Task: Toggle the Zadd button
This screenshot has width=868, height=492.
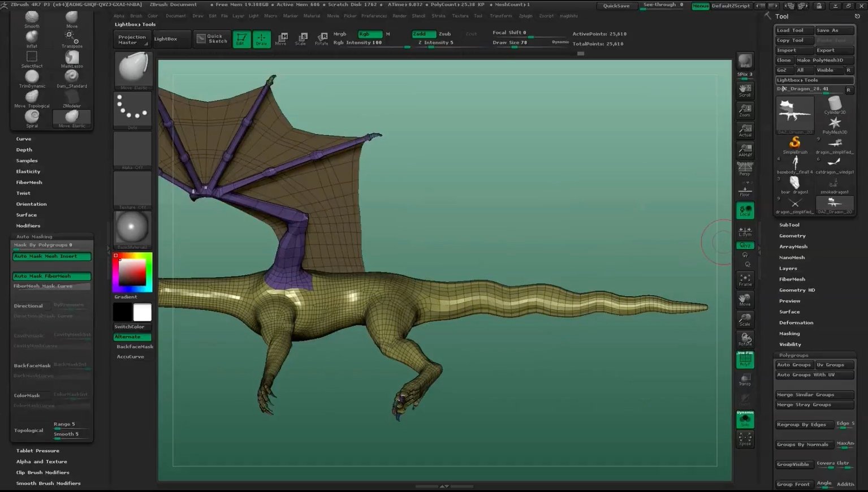Action: coord(423,34)
